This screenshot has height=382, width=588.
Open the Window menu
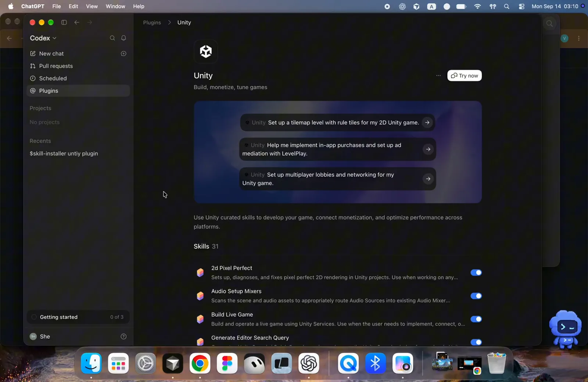[x=115, y=7]
